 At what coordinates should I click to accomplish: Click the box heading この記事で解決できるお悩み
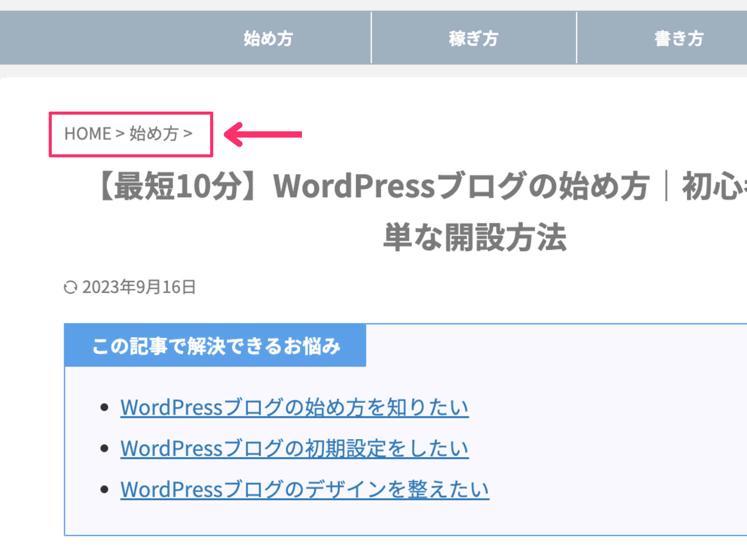[216, 346]
